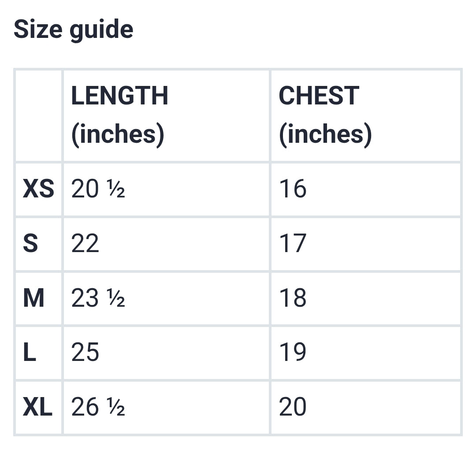Click the XL size row label
Viewport: 476px width, 457px height.
37,407
